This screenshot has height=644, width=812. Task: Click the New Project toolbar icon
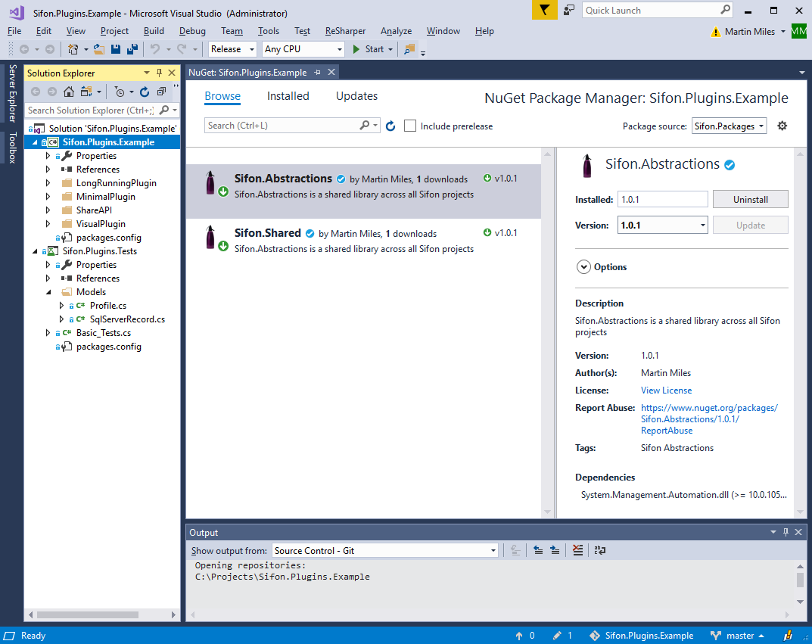pos(73,49)
